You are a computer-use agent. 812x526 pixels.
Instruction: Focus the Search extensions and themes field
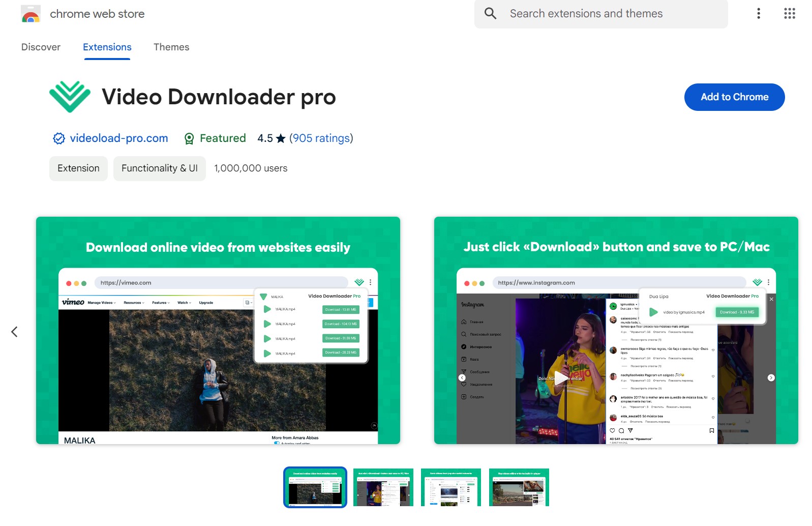pos(601,14)
